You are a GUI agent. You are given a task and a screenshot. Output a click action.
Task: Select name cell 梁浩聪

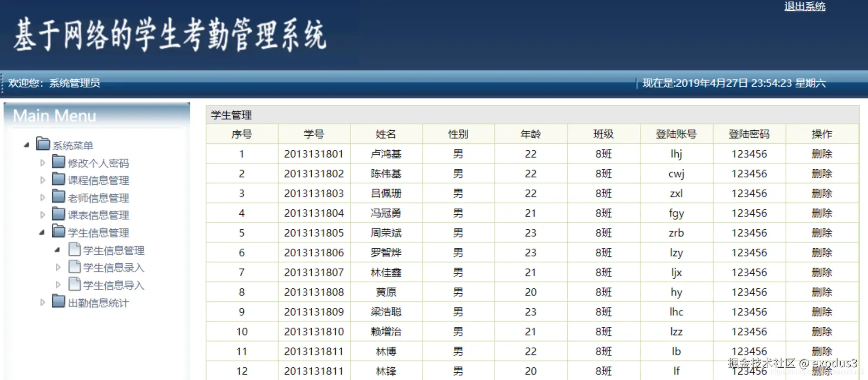point(386,312)
